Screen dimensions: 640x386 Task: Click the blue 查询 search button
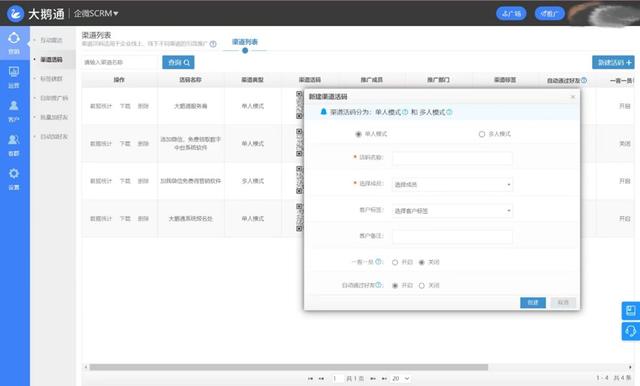point(178,62)
